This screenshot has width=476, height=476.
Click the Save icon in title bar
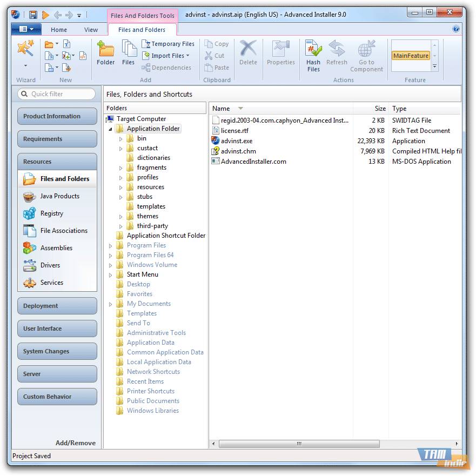tap(33, 15)
